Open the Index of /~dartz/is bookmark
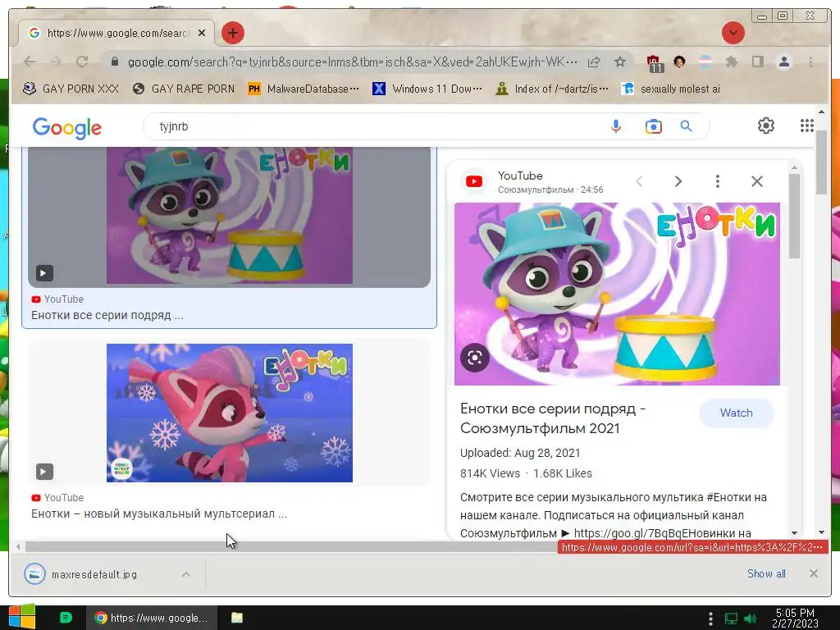The width and height of the screenshot is (840, 630). 552,89
